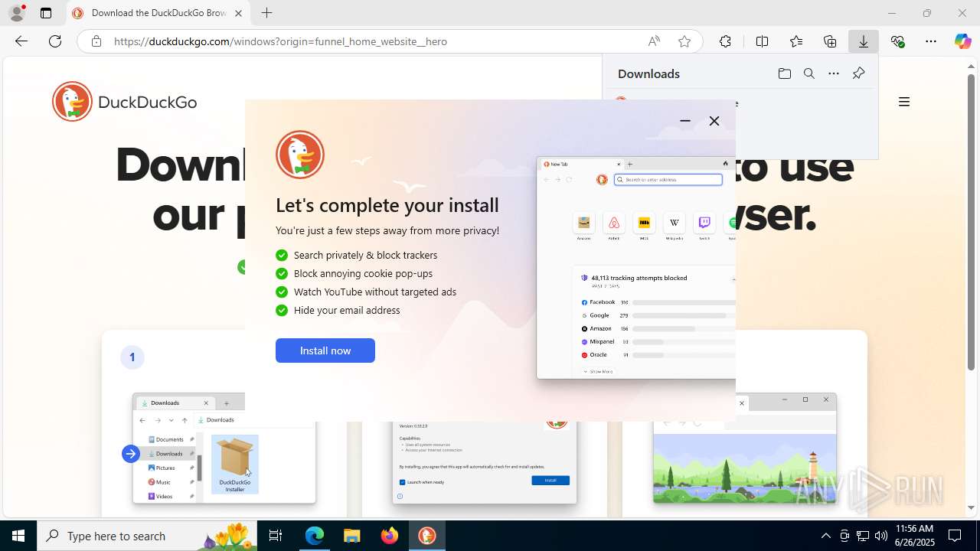Go back to previous page
The height and width of the screenshot is (551, 980).
(x=21, y=41)
